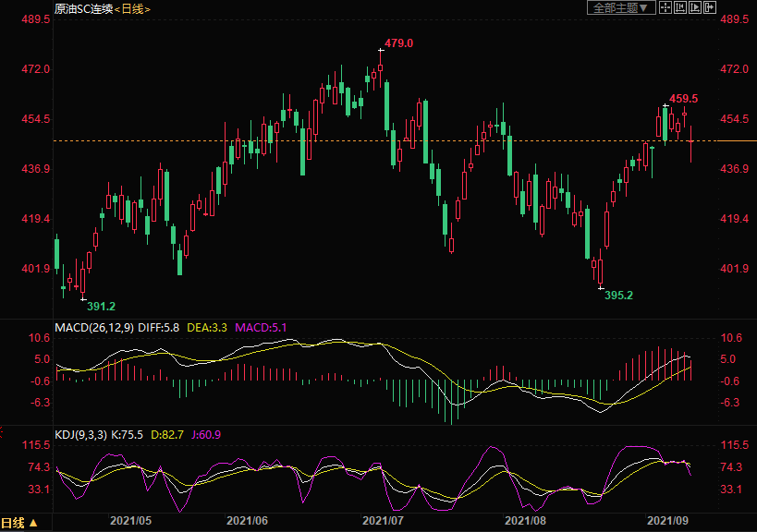Viewport: 757px width, 532px height.
Task: Select the MACD(26,12,9) indicator label
Action: tap(94, 327)
